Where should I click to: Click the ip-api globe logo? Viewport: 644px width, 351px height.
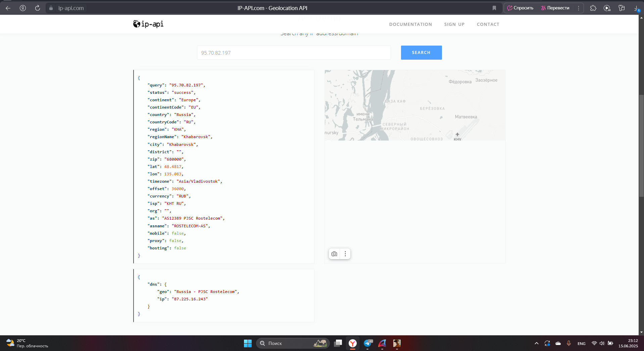148,24
